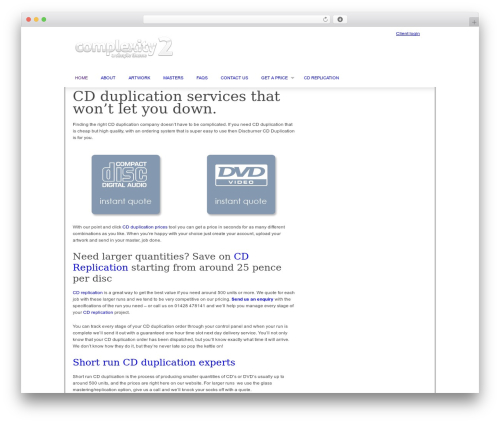Click the Compact Disc instant quote tile

click(x=126, y=184)
